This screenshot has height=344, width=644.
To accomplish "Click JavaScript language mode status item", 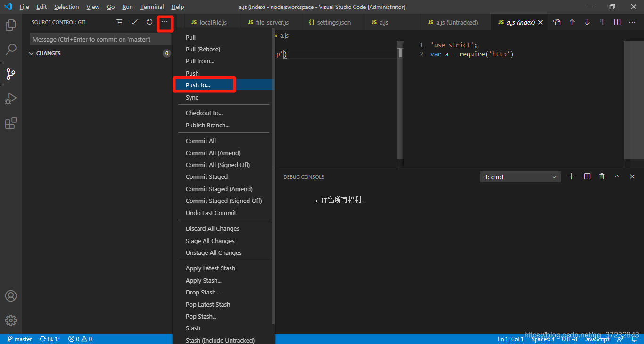I will click(597, 339).
